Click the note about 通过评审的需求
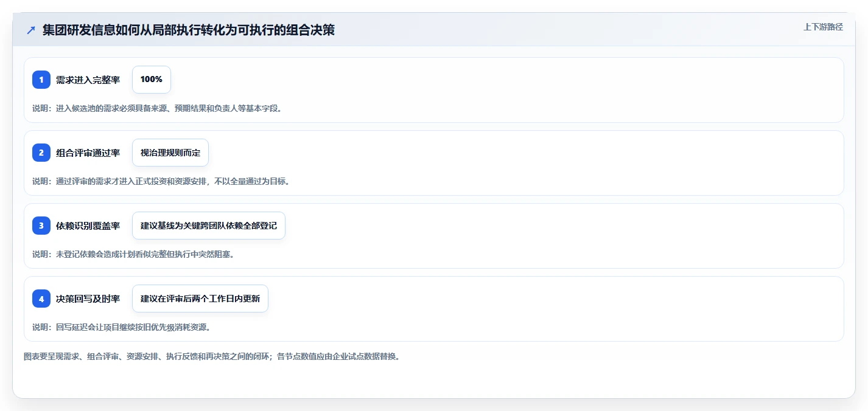The width and height of the screenshot is (868, 411). [x=161, y=181]
